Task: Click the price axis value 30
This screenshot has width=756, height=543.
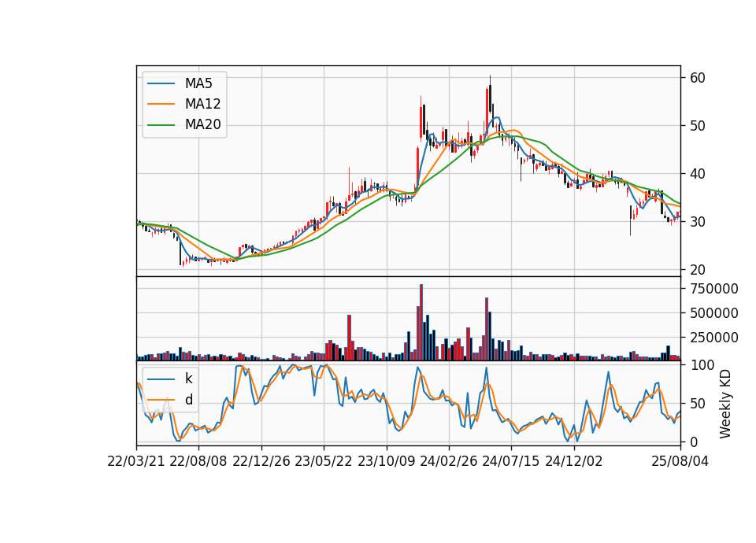Action: click(698, 222)
